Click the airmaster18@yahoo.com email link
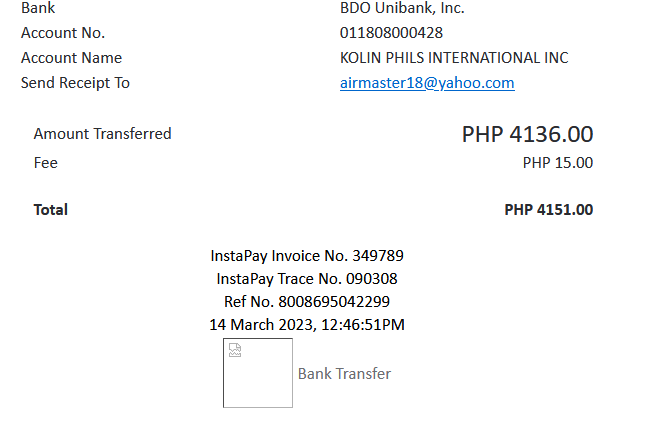 click(x=427, y=83)
